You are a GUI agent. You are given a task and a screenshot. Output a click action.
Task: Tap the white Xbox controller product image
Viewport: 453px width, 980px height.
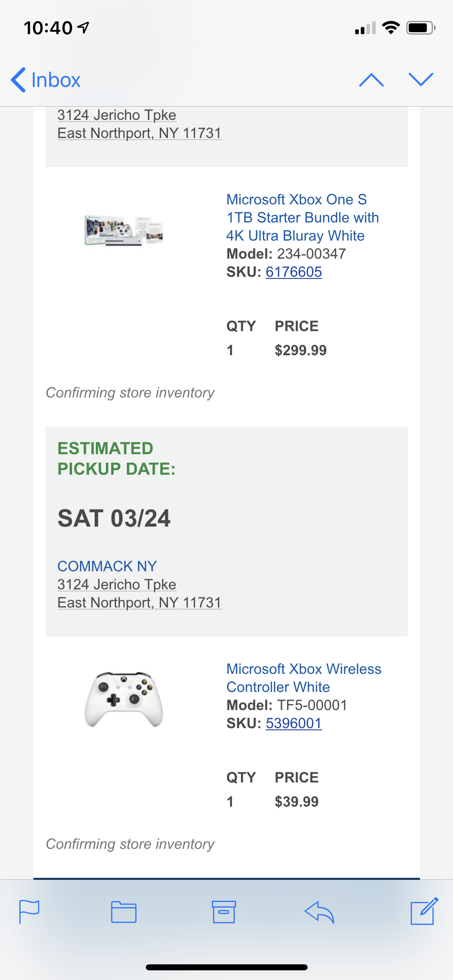click(124, 699)
